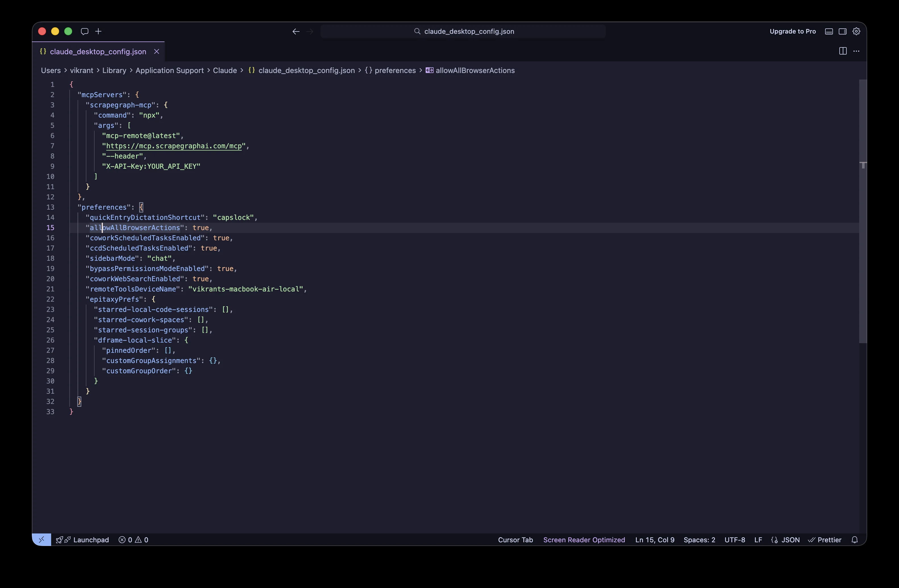The height and width of the screenshot is (588, 899).
Task: Split the editor to the right
Action: 843,51
